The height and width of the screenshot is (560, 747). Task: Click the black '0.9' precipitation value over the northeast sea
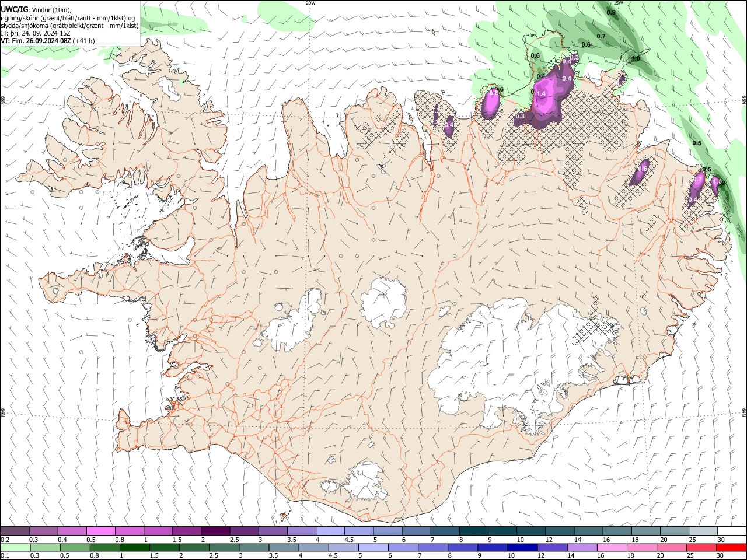pyautogui.click(x=611, y=12)
